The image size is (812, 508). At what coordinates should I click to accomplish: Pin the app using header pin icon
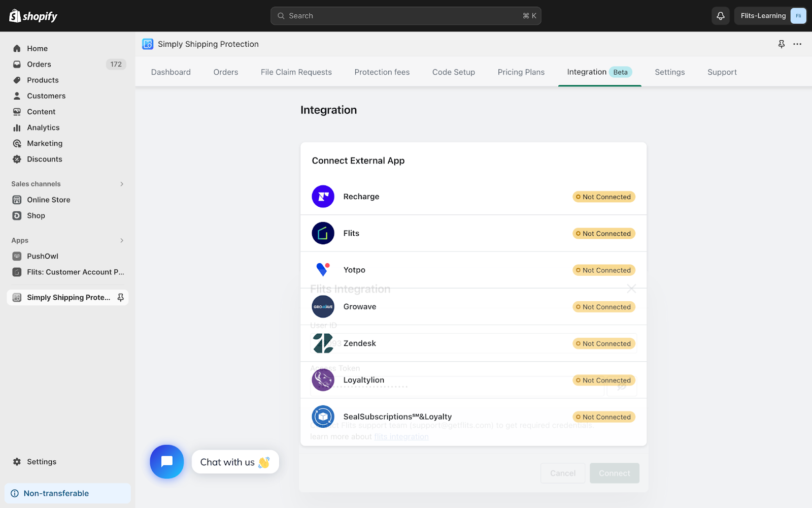tap(782, 44)
